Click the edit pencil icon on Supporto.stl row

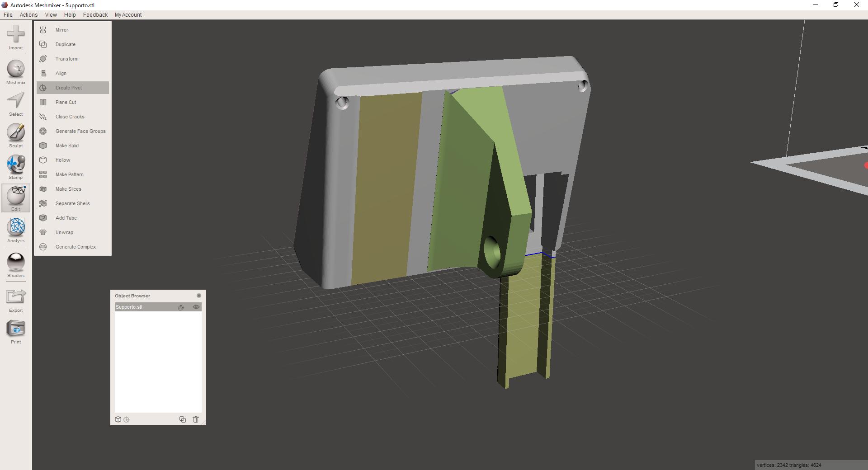[x=181, y=307]
